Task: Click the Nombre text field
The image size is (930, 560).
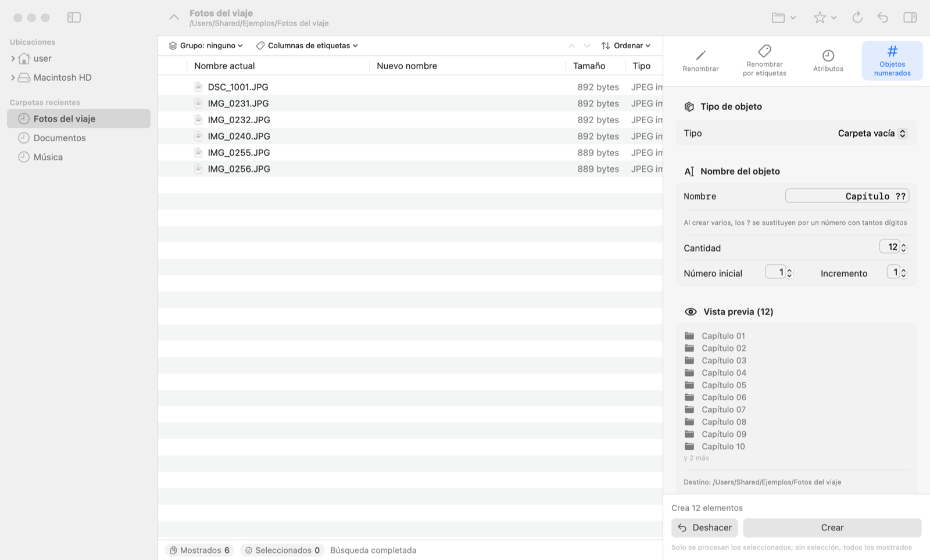Action: point(847,196)
